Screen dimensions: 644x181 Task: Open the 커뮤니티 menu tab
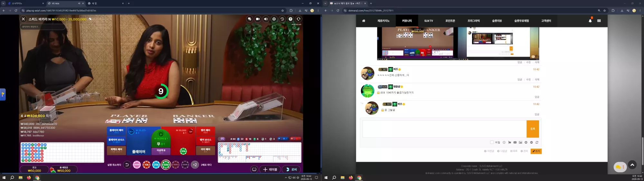[x=407, y=21]
